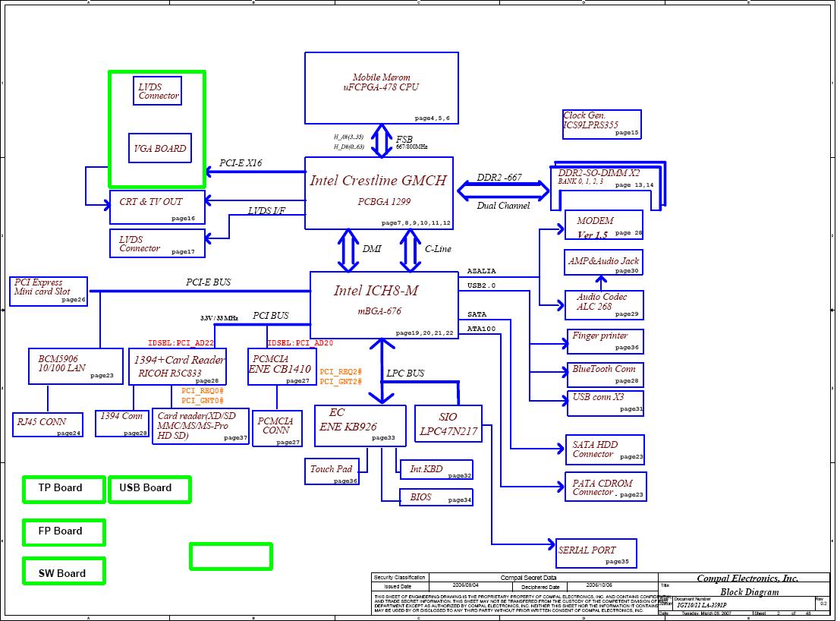
Task: Select the LVDS Connector block marked page17
Action: [x=157, y=243]
